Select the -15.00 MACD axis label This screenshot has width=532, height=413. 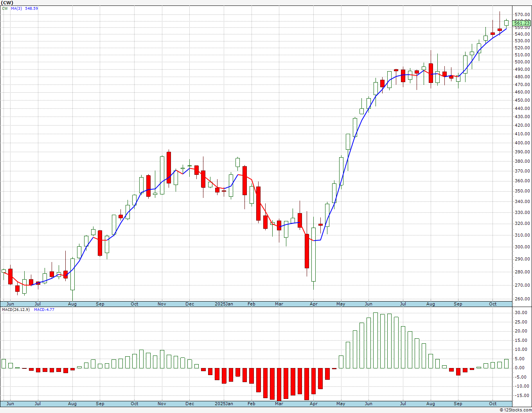tap(521, 396)
